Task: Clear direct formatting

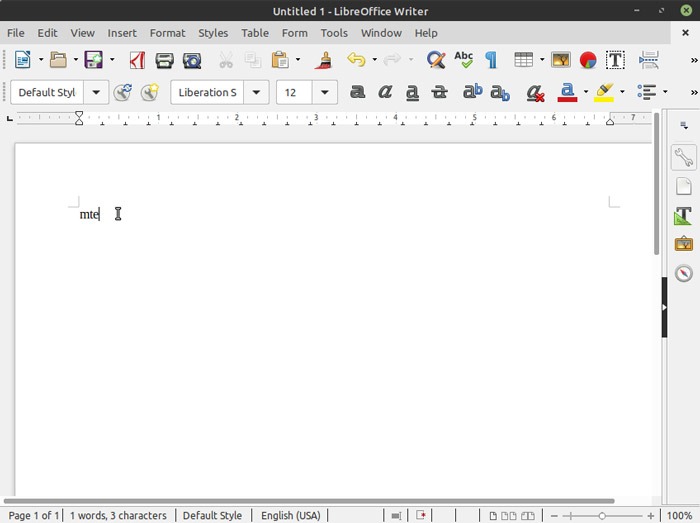Action: click(535, 93)
